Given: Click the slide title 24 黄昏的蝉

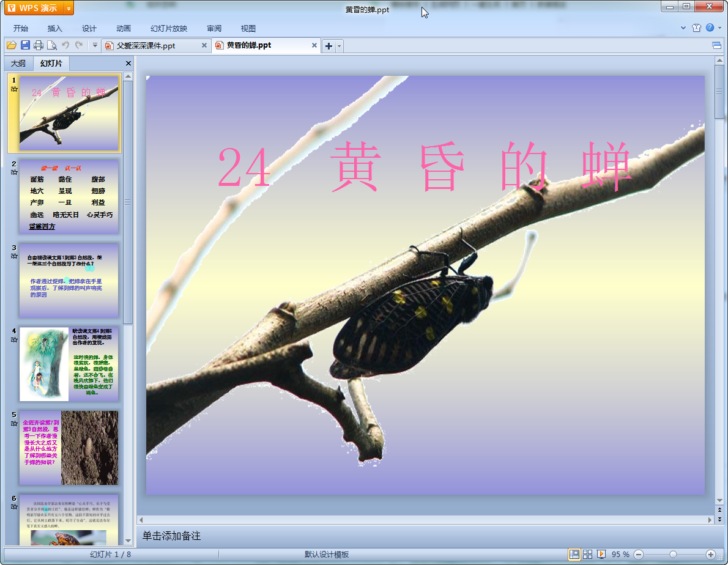Looking at the screenshot, I should [x=425, y=166].
